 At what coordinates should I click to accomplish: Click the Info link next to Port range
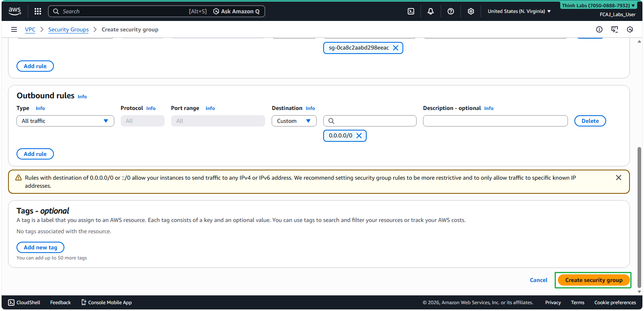pos(210,108)
